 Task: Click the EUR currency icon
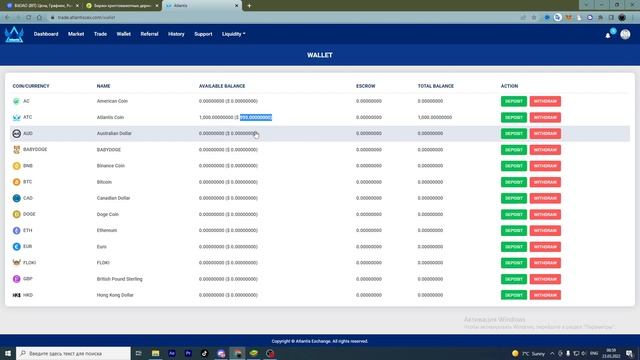pos(16,247)
